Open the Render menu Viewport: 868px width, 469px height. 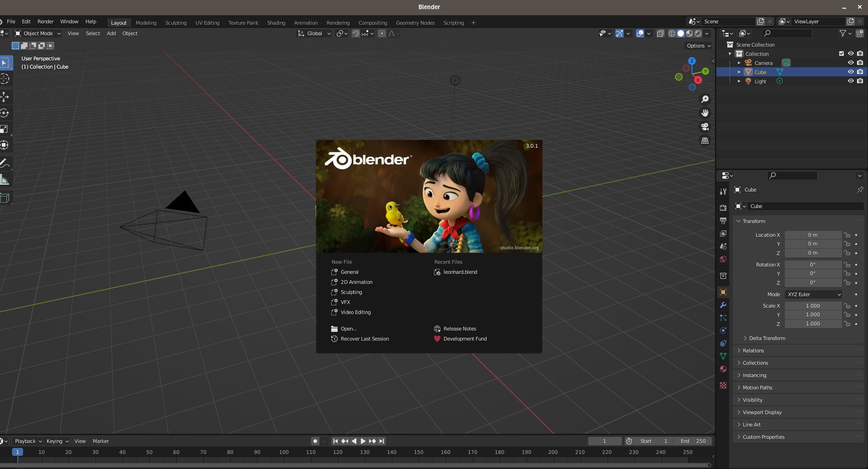(x=45, y=21)
